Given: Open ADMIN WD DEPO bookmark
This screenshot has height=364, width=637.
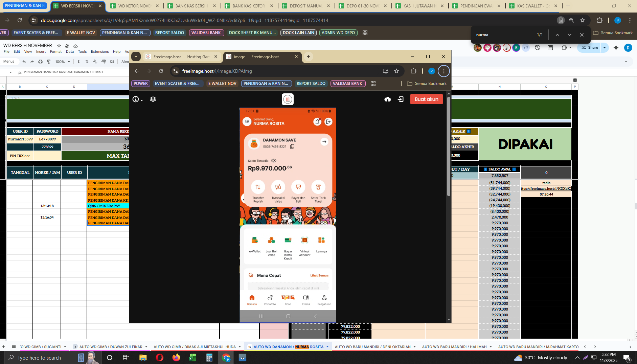Looking at the screenshot, I should [x=338, y=33].
